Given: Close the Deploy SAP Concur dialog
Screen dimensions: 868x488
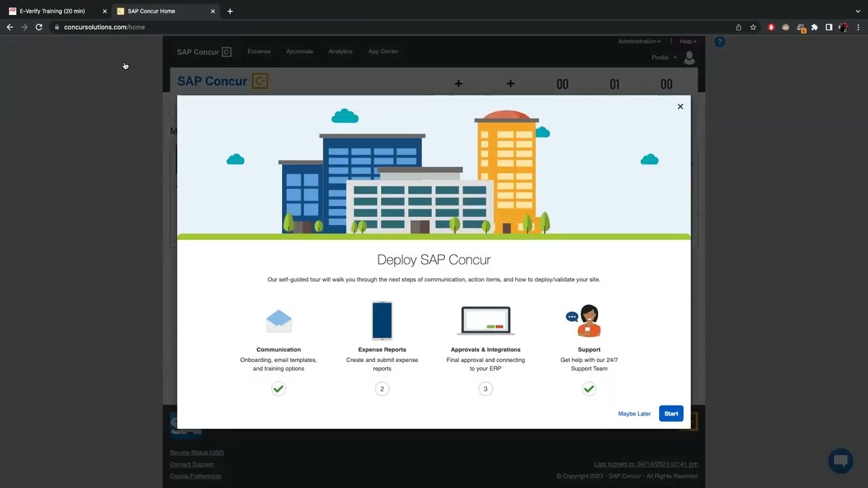Looking at the screenshot, I should 680,106.
